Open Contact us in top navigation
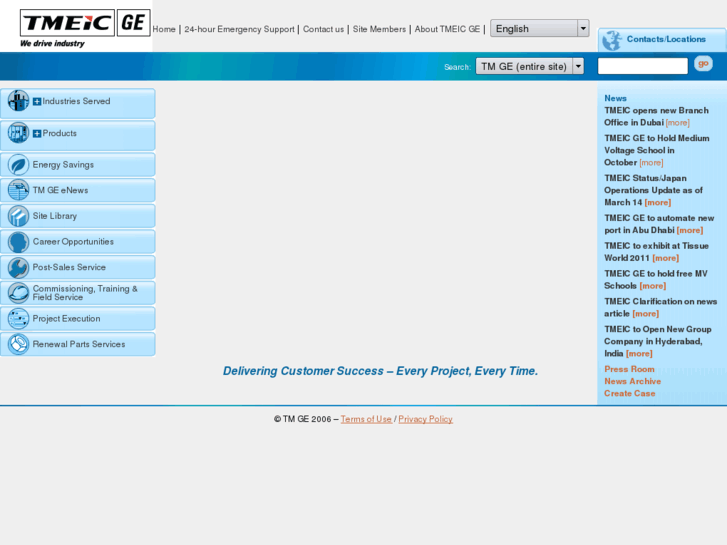Image resolution: width=727 pixels, height=545 pixels. pyautogui.click(x=323, y=29)
